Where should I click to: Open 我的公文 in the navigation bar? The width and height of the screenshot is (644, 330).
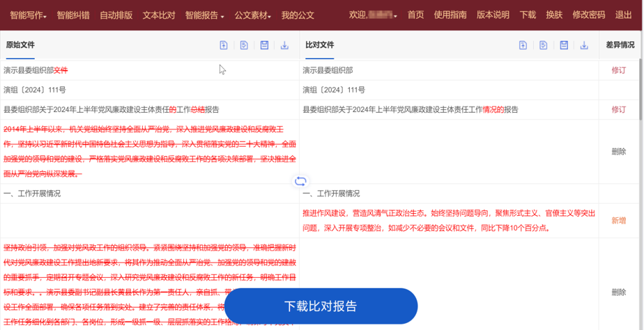point(298,15)
